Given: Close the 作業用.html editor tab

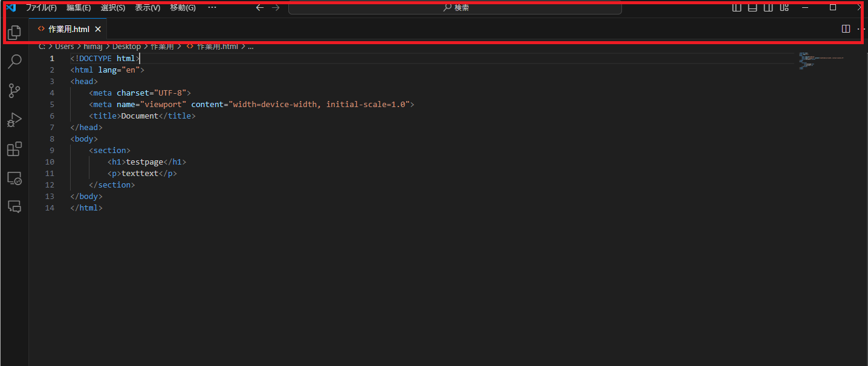Looking at the screenshot, I should pos(98,29).
